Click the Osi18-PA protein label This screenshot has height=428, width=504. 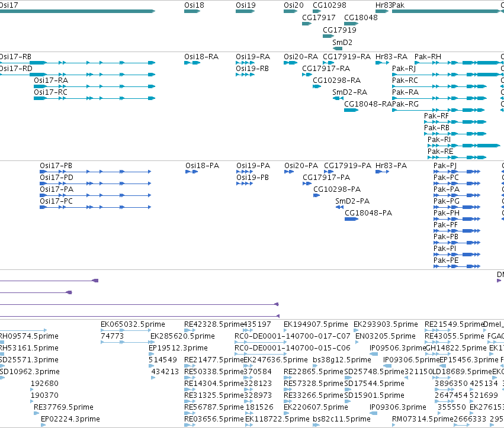click(x=202, y=166)
